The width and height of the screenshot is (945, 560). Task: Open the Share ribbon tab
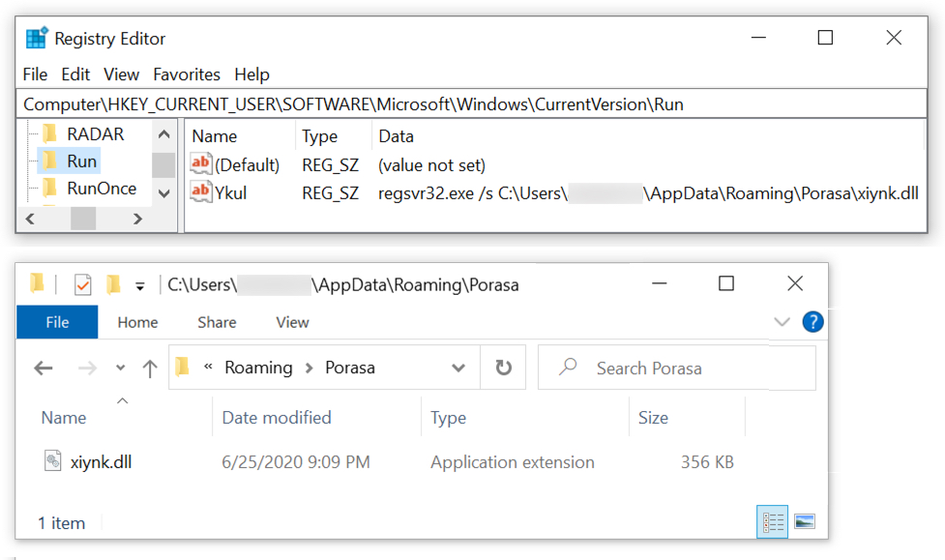(217, 322)
